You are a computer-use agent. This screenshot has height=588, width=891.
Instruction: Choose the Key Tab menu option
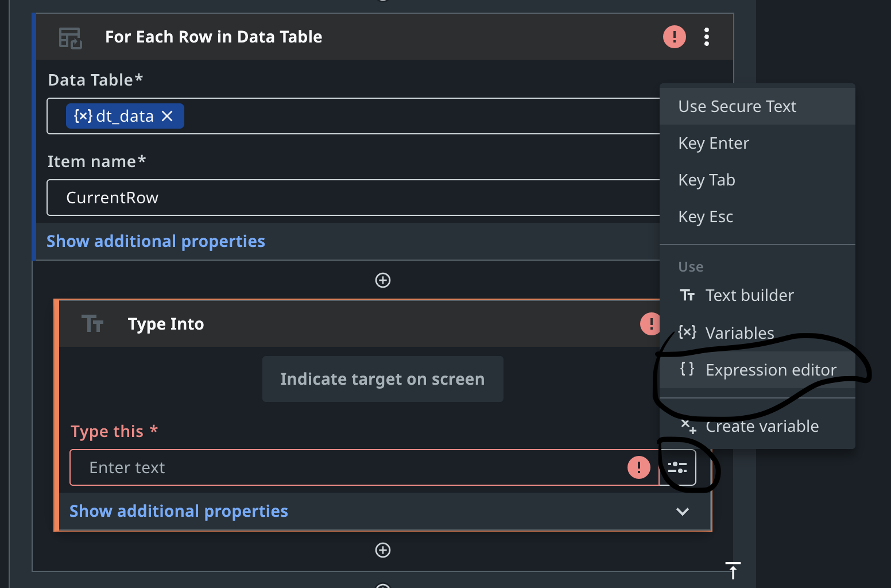click(707, 180)
